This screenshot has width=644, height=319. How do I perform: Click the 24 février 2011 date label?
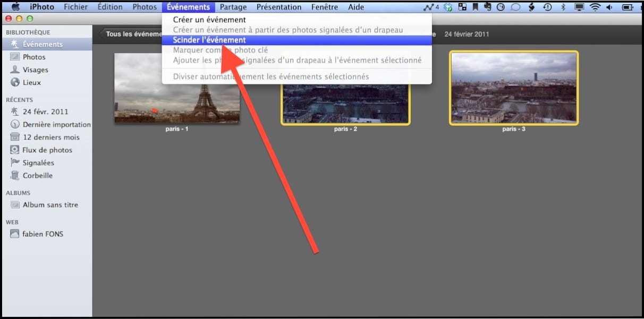[x=467, y=34]
